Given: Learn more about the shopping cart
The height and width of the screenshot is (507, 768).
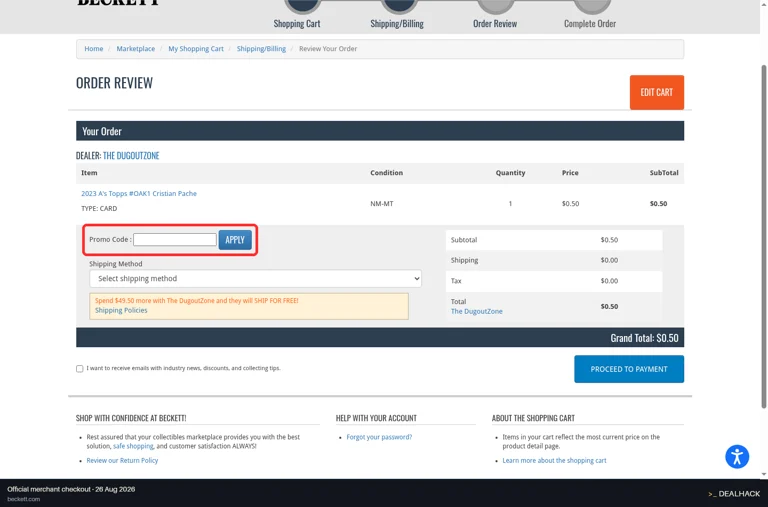Looking at the screenshot, I should click(x=554, y=460).
